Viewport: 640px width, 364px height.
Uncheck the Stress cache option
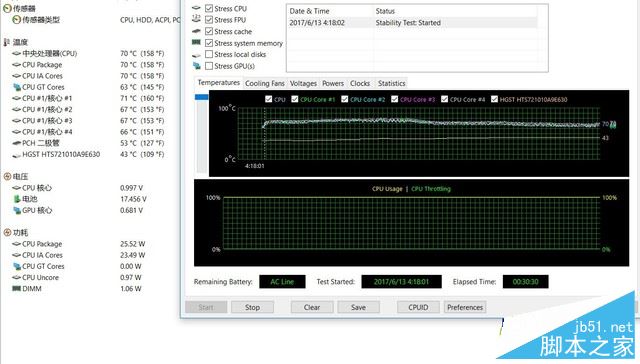click(x=209, y=31)
